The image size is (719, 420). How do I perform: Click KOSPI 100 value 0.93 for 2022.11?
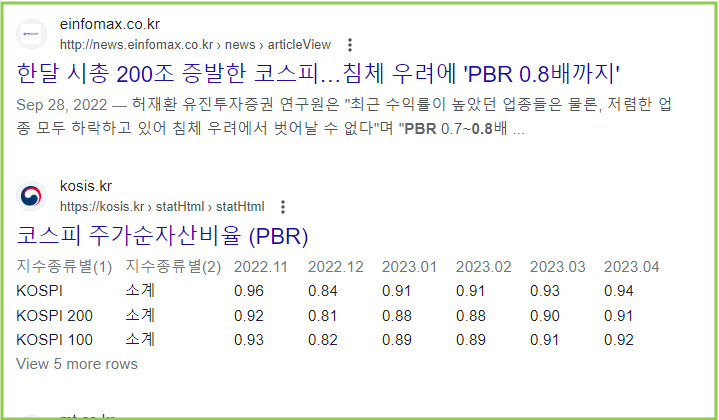click(249, 340)
